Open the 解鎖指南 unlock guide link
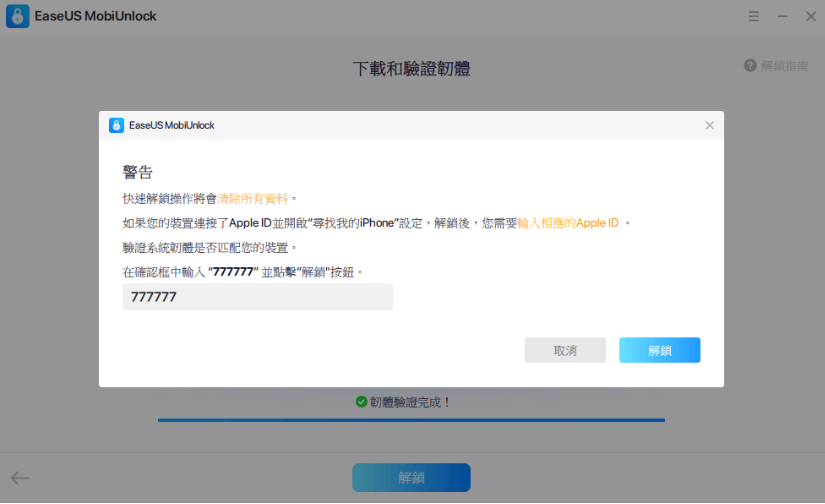This screenshot has width=825, height=504. click(x=784, y=66)
